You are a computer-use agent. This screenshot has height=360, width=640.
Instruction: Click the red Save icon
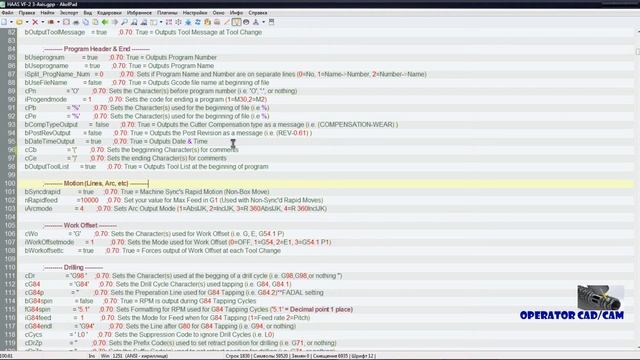click(51, 22)
